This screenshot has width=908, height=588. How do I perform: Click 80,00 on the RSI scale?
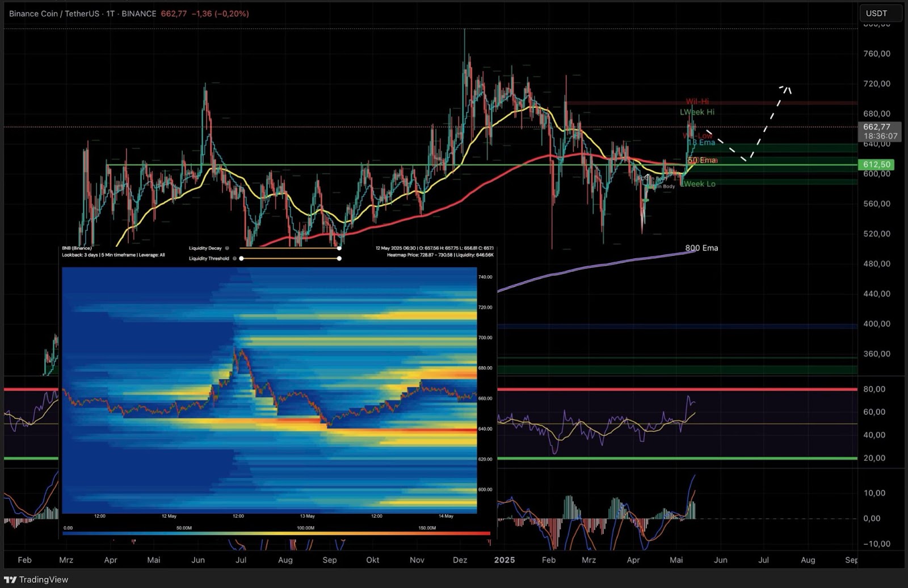(x=875, y=389)
